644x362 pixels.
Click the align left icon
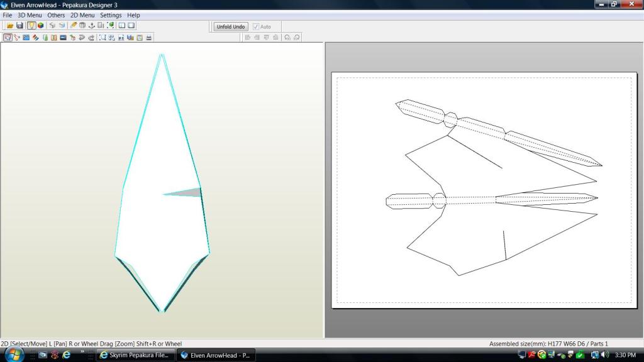(x=248, y=38)
